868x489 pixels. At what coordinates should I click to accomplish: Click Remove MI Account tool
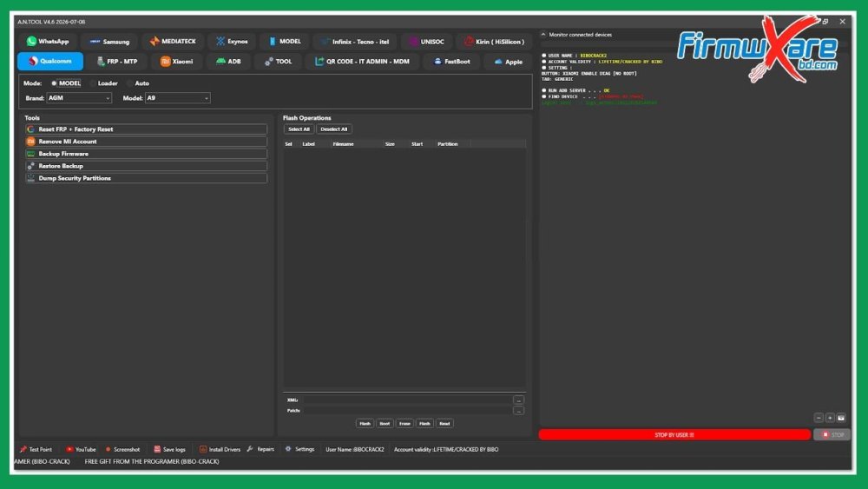click(146, 142)
